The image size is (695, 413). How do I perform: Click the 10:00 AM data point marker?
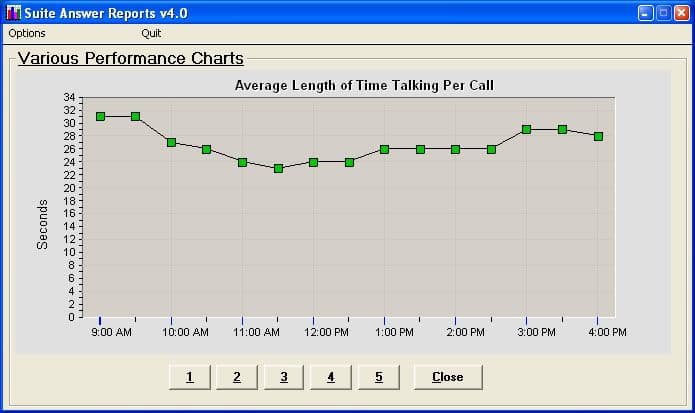click(x=171, y=142)
